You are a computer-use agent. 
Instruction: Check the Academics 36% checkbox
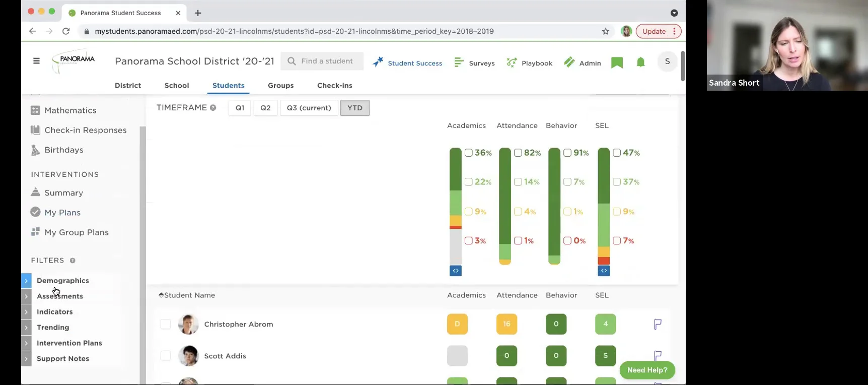point(469,153)
